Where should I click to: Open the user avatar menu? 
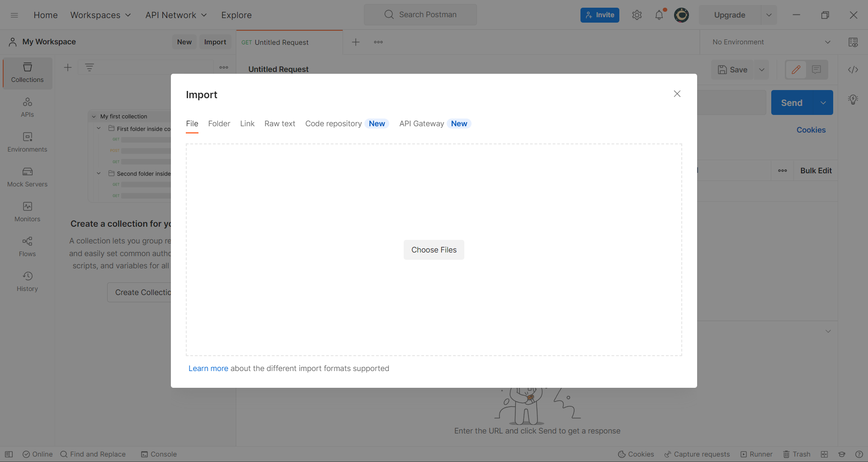681,15
